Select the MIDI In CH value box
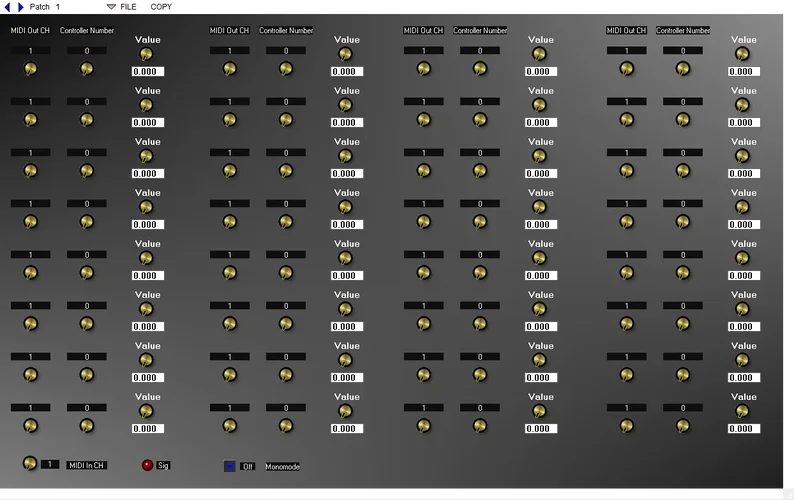794x500 pixels. coord(50,464)
